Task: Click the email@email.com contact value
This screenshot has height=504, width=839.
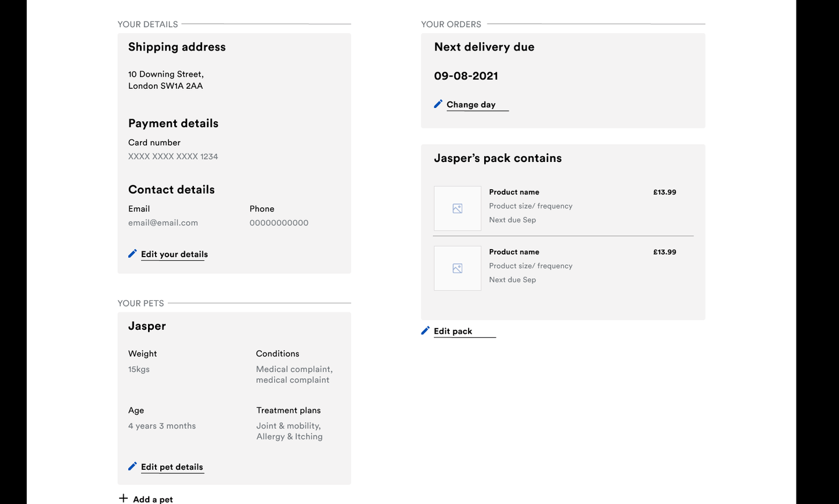Action: (163, 223)
